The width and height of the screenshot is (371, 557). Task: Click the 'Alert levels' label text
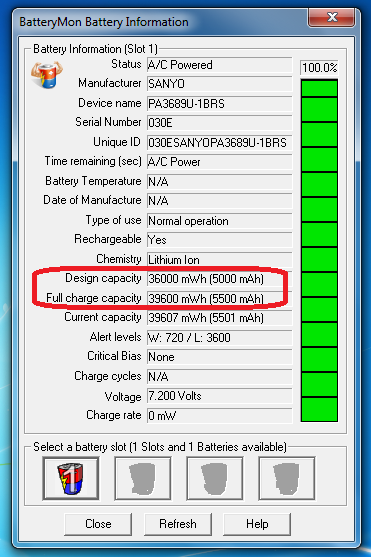point(115,336)
